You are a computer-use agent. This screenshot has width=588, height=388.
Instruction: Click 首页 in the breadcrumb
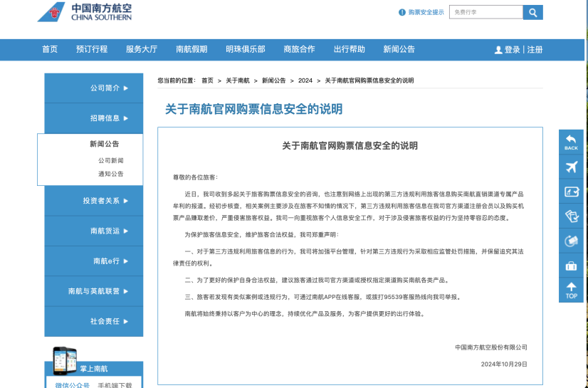click(x=207, y=80)
